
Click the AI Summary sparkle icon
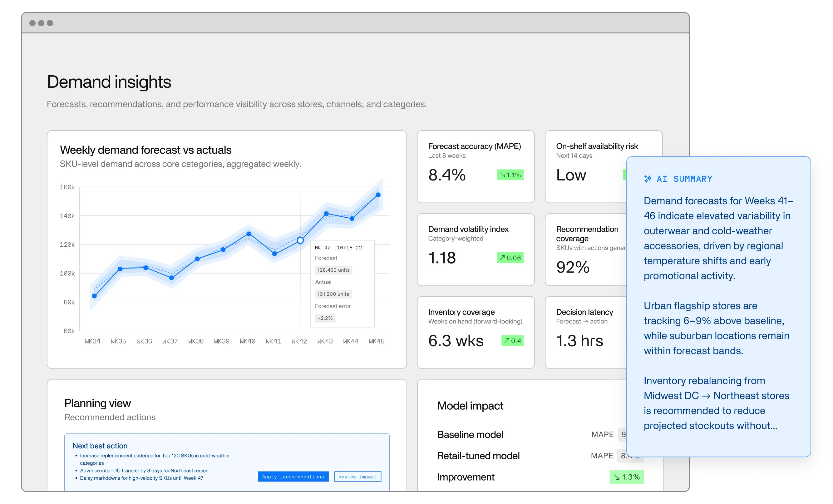649,179
